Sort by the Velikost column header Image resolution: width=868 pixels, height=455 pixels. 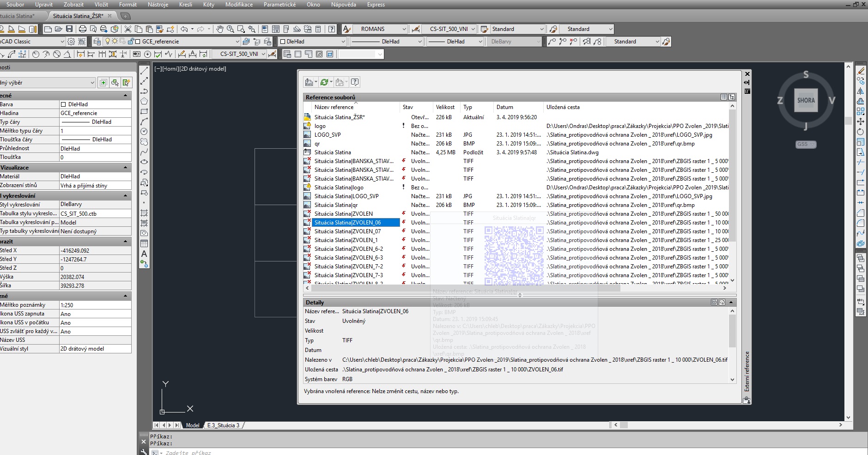[445, 107]
